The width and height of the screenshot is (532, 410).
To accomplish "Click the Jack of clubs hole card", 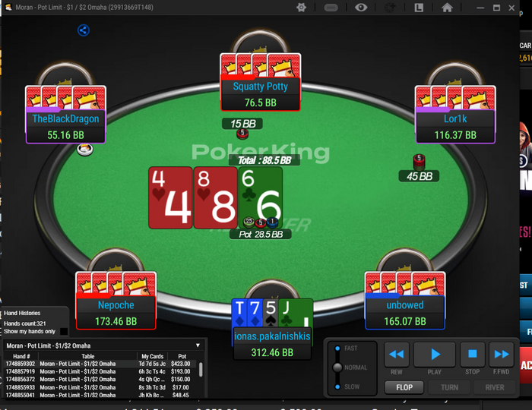I will 296,313.
